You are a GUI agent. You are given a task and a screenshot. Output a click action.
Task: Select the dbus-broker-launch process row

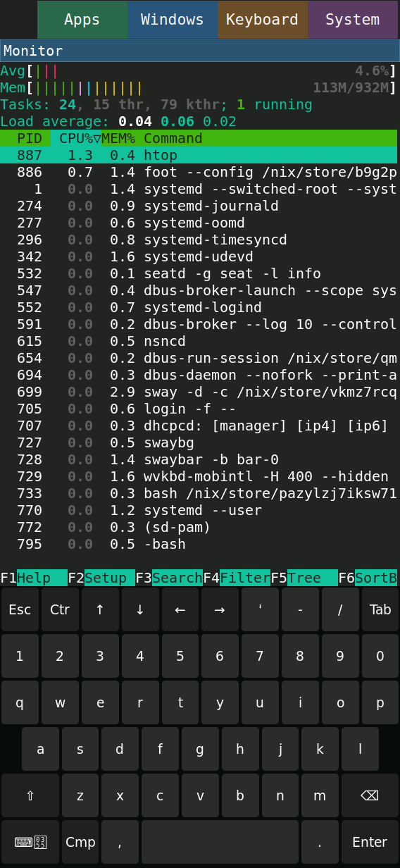coord(199,290)
